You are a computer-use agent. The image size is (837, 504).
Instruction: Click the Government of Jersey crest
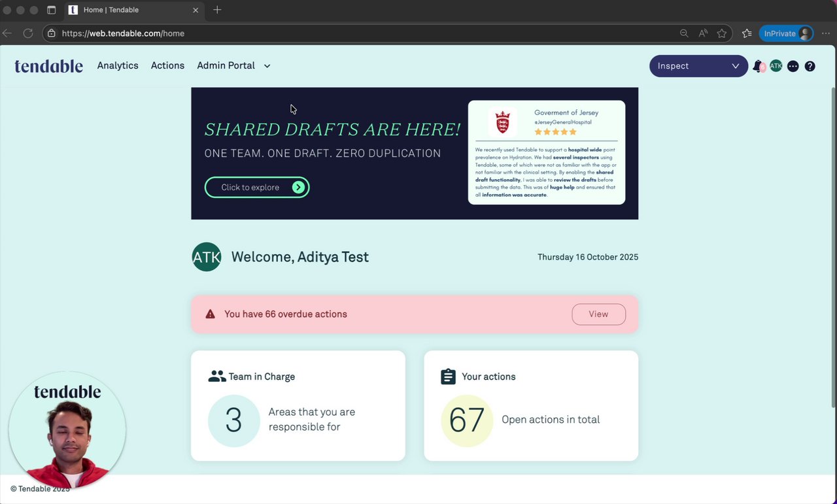click(x=502, y=122)
